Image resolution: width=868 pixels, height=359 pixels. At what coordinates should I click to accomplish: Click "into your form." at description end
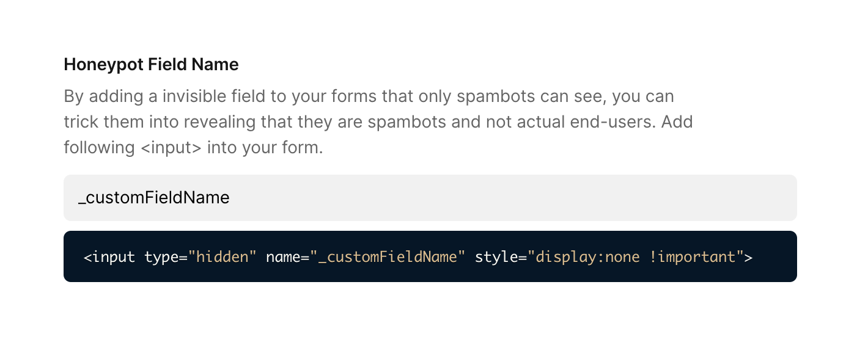click(x=265, y=148)
